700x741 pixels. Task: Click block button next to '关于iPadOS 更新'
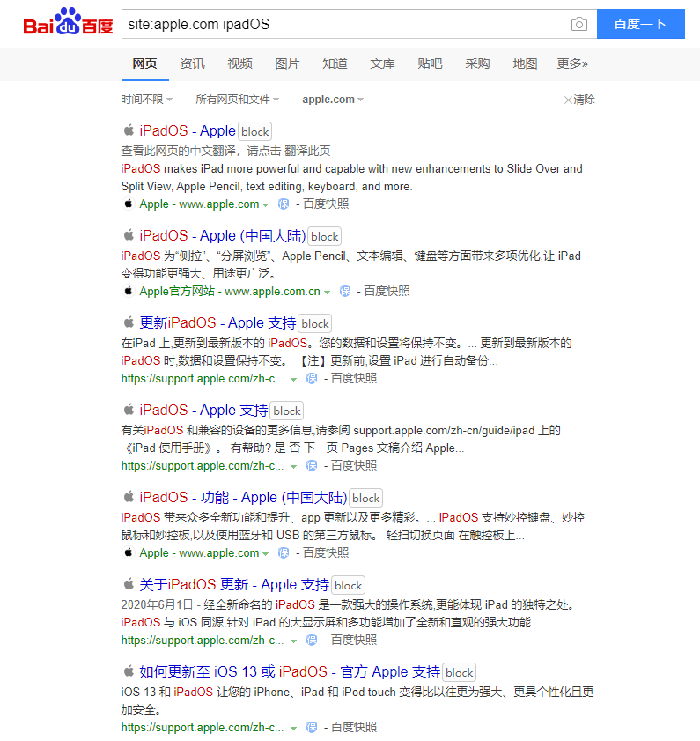point(348,586)
